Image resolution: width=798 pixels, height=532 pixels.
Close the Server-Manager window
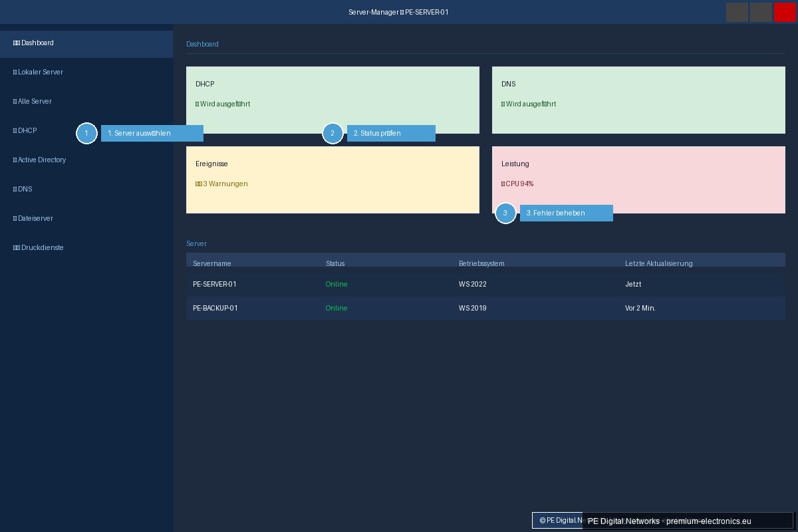(x=785, y=12)
